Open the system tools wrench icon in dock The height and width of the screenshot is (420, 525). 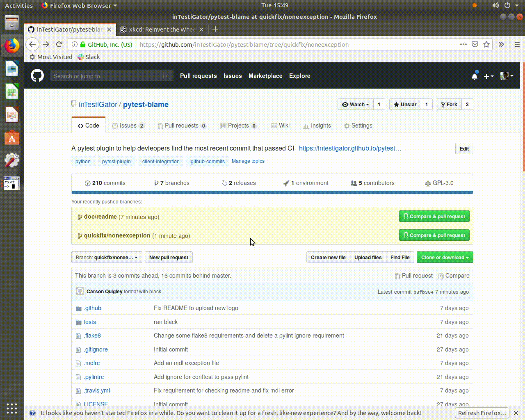pos(12,160)
